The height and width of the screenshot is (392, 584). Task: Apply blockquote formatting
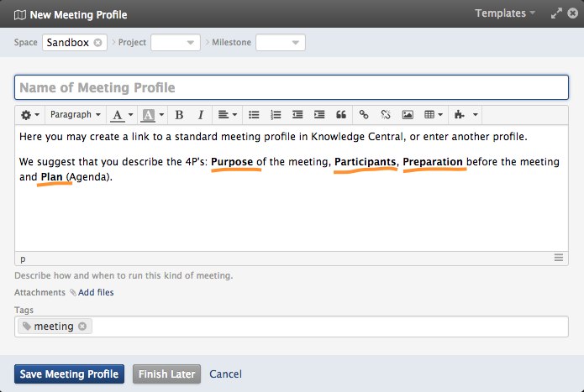tap(341, 114)
